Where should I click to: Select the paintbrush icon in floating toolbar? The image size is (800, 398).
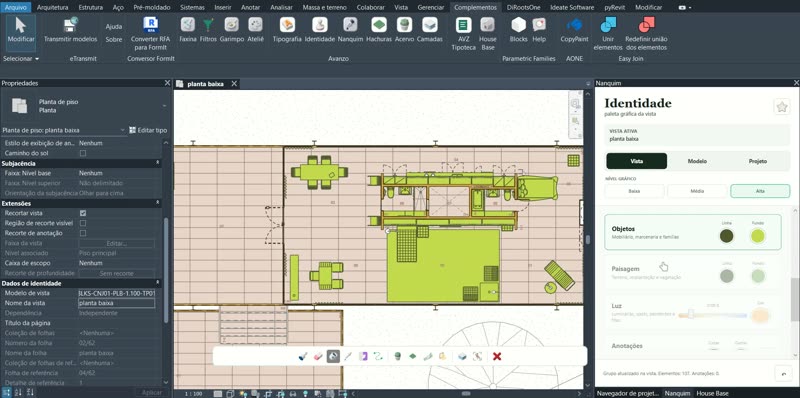303,356
